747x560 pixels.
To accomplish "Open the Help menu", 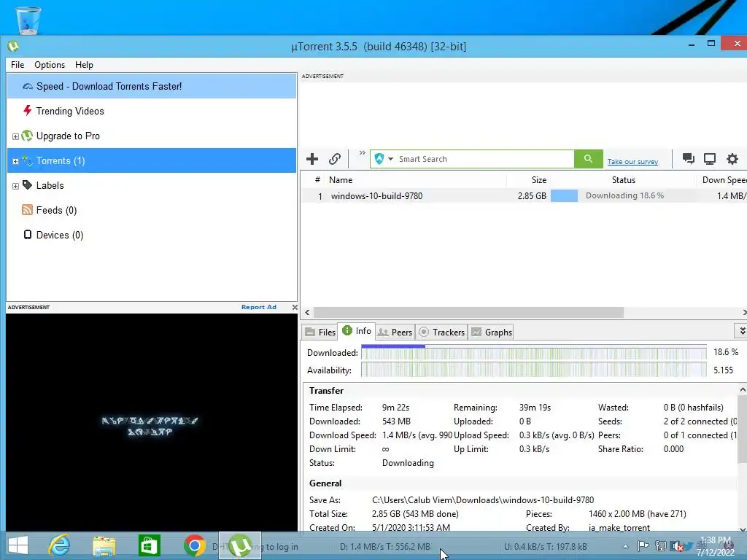I will click(84, 65).
